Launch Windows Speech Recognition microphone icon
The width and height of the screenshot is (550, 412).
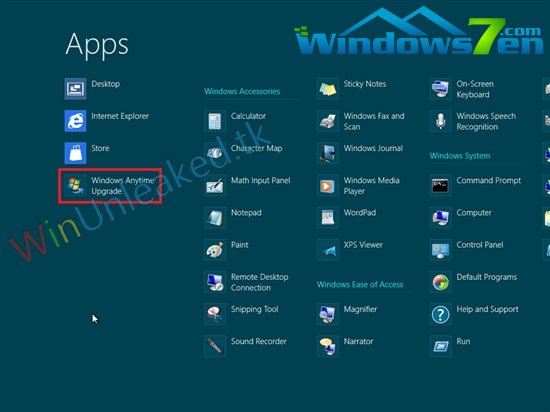(441, 121)
